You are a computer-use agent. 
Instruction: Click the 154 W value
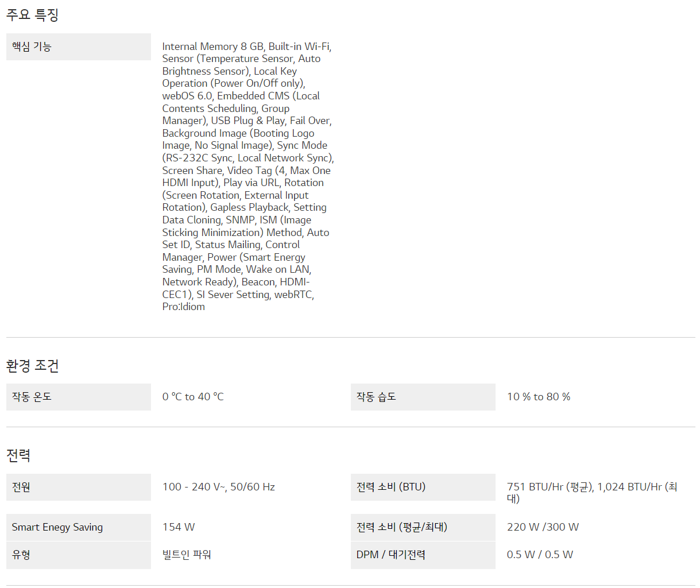click(x=179, y=527)
